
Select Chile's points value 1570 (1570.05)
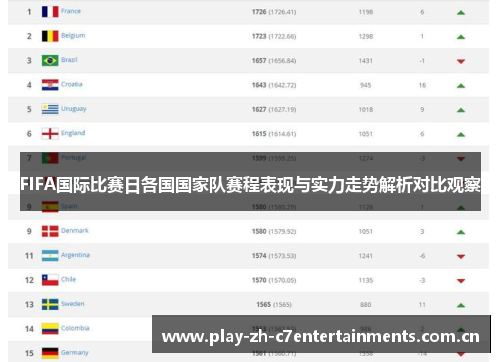pyautogui.click(x=274, y=280)
